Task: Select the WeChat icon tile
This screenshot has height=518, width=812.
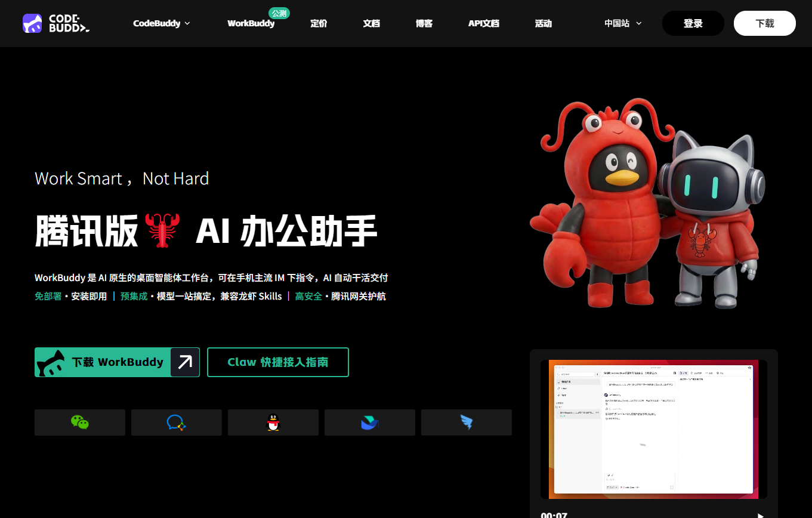Action: (x=80, y=423)
